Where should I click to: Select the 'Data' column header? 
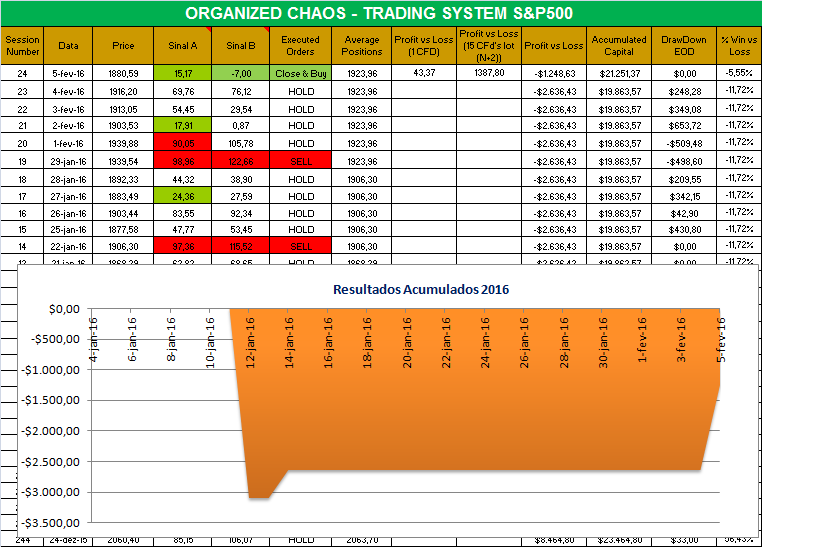coord(68,45)
